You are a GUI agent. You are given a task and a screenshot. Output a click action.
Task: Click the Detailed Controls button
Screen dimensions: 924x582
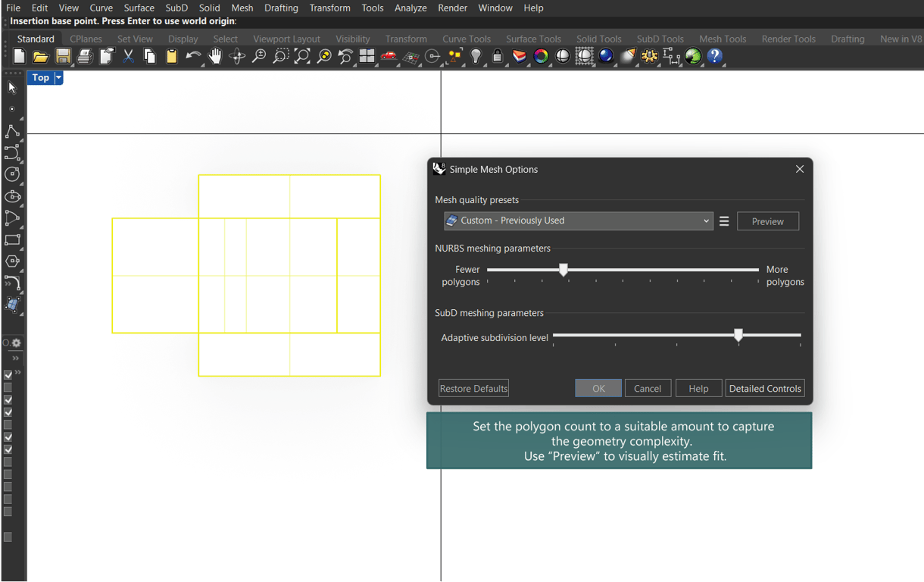click(x=765, y=388)
